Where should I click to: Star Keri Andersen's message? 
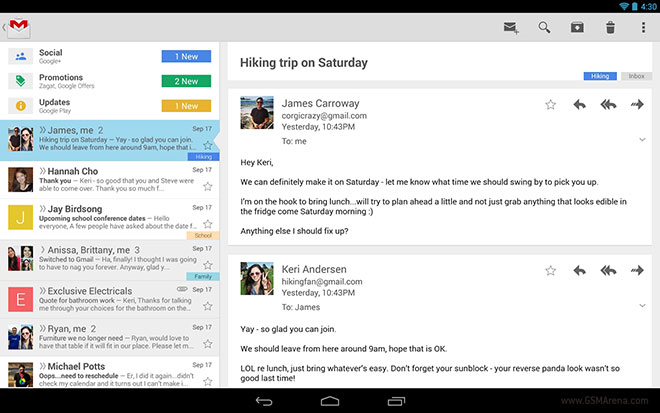point(550,270)
